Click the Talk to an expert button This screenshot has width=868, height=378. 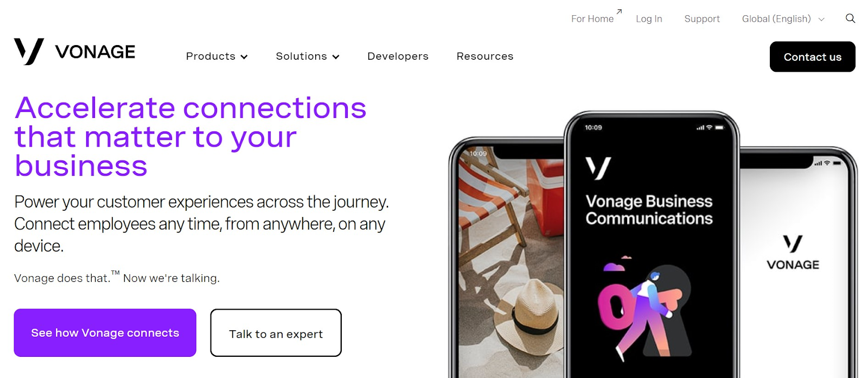point(276,333)
